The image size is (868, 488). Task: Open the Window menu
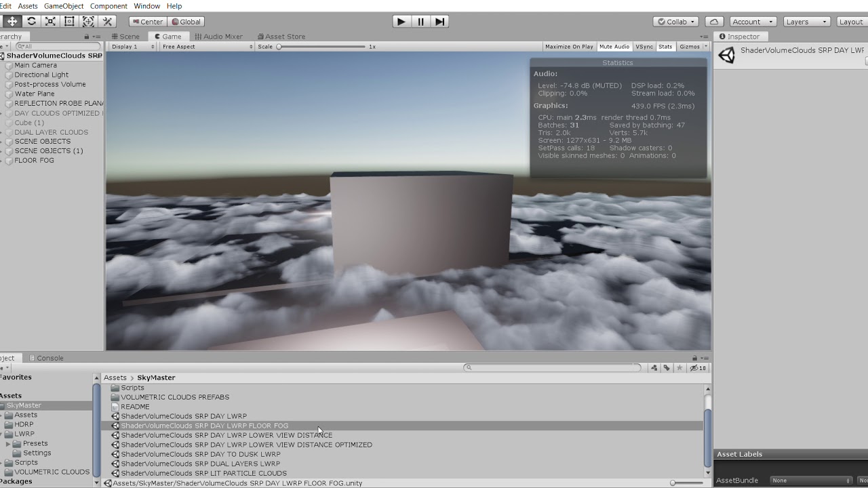pos(146,6)
